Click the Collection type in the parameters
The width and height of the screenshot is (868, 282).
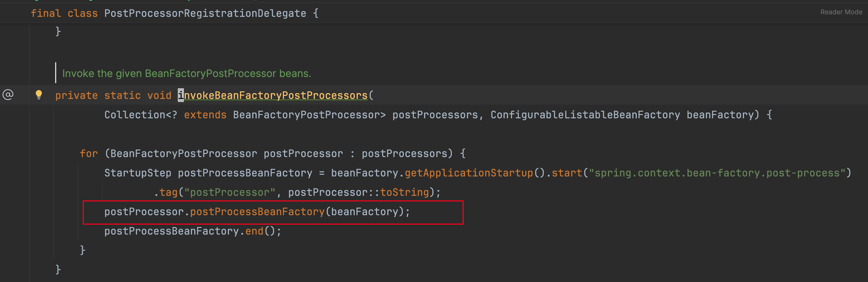pos(135,115)
